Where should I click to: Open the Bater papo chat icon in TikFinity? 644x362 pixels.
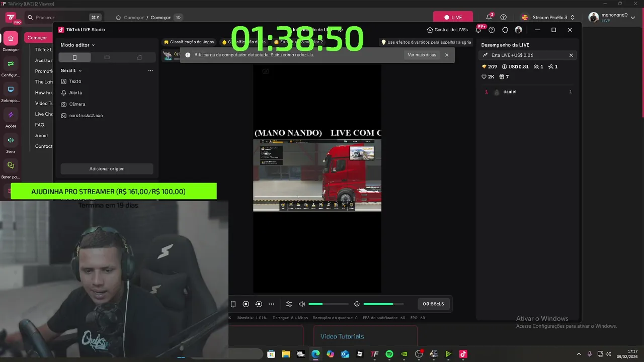11,165
